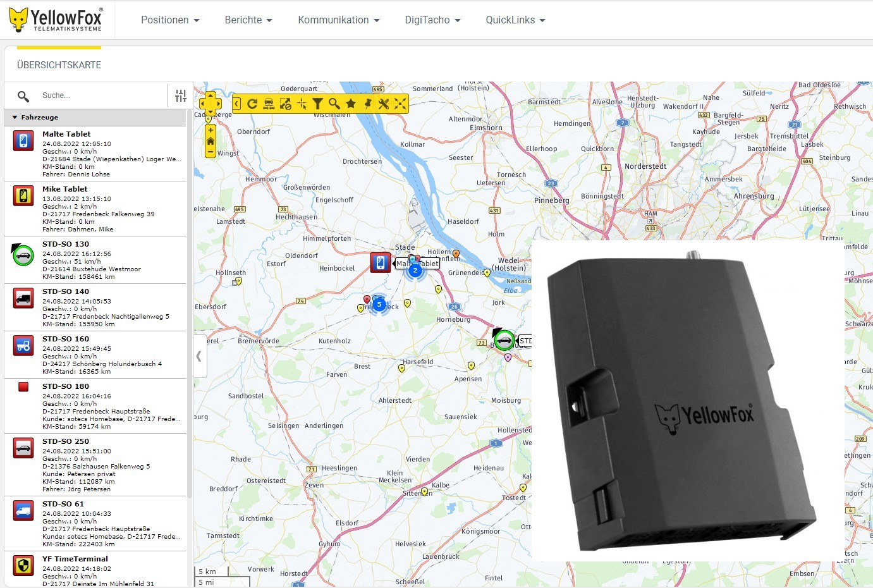Pan the map left with the arrow pad

[x=203, y=104]
